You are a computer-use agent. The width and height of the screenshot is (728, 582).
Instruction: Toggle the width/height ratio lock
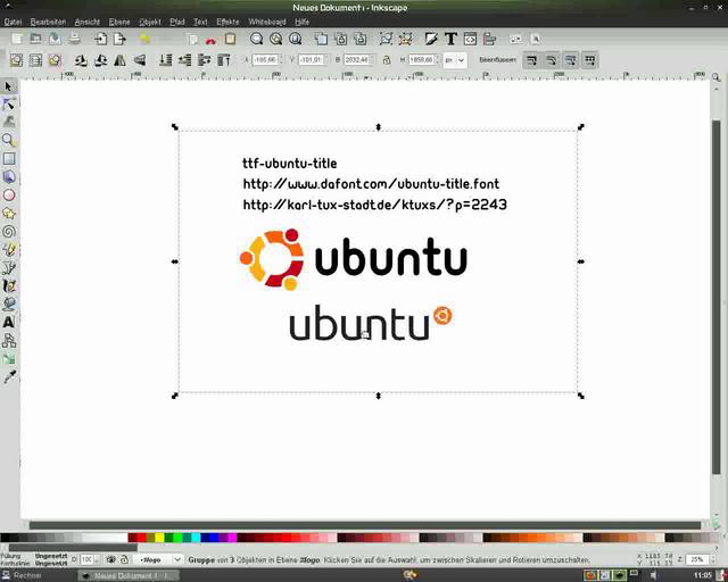tap(387, 60)
